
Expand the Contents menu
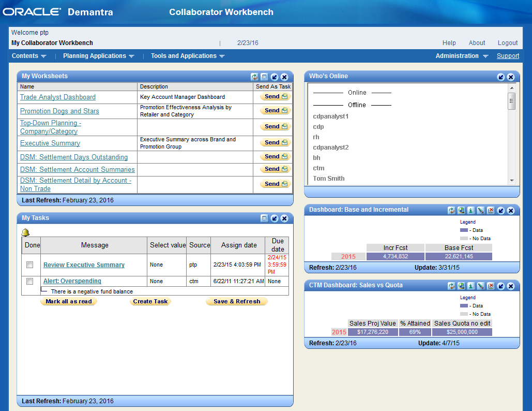pos(29,56)
